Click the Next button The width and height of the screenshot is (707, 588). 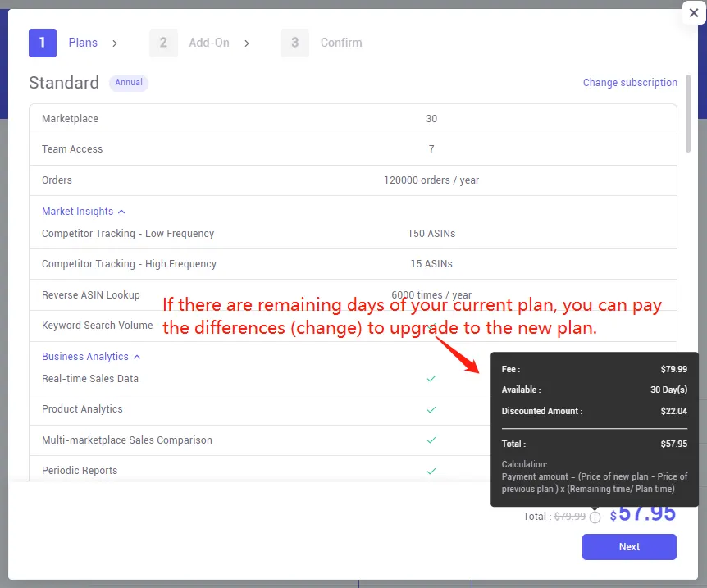click(x=628, y=546)
